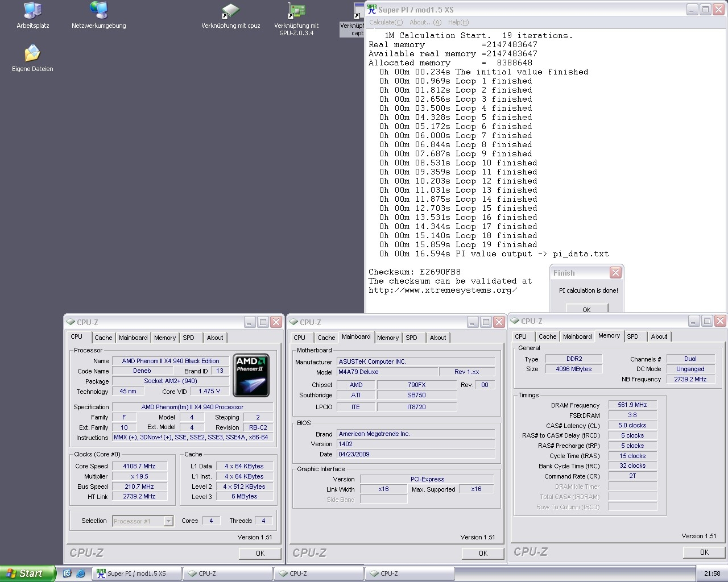Click the AMD Phenom II logo image

coord(251,375)
